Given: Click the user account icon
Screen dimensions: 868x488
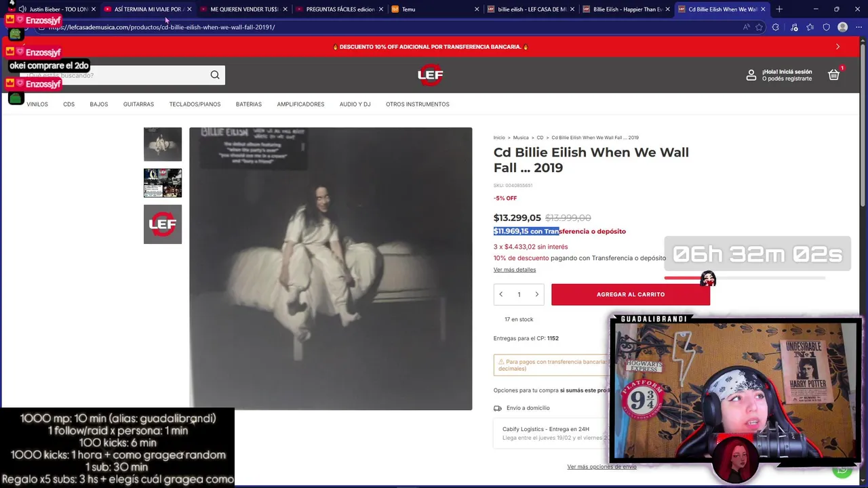Looking at the screenshot, I should point(751,75).
